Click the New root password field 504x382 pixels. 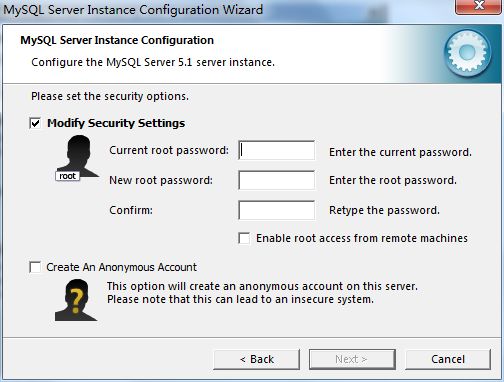pyautogui.click(x=277, y=180)
